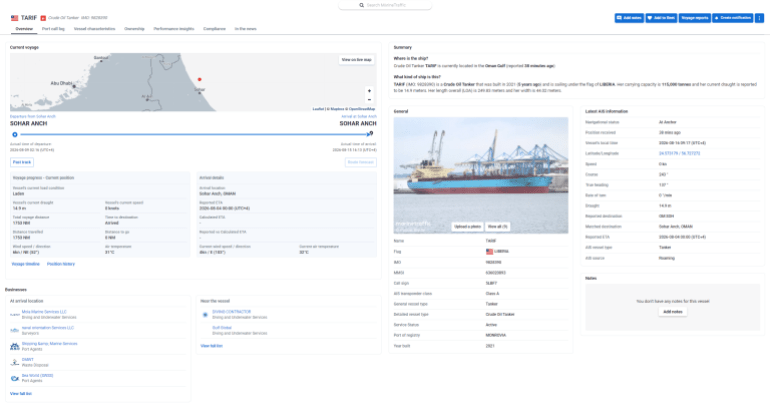Click the DIVING CONTRACTOR logo icon
The height and width of the screenshot is (410, 770).
point(205,315)
